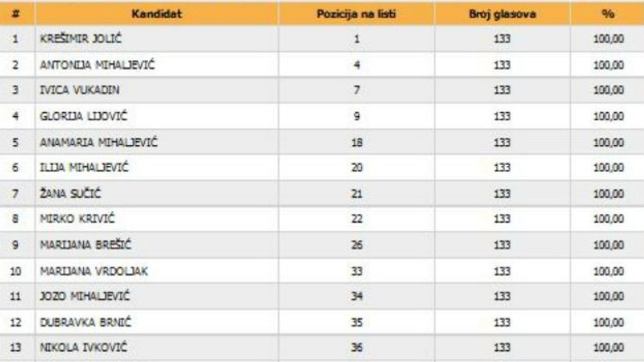Click the percent column header
644x362 pixels.
point(608,14)
